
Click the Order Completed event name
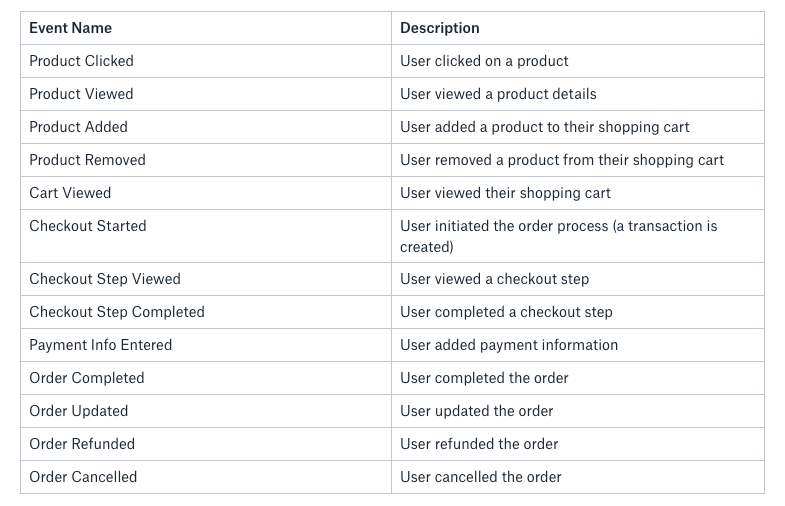(x=87, y=378)
